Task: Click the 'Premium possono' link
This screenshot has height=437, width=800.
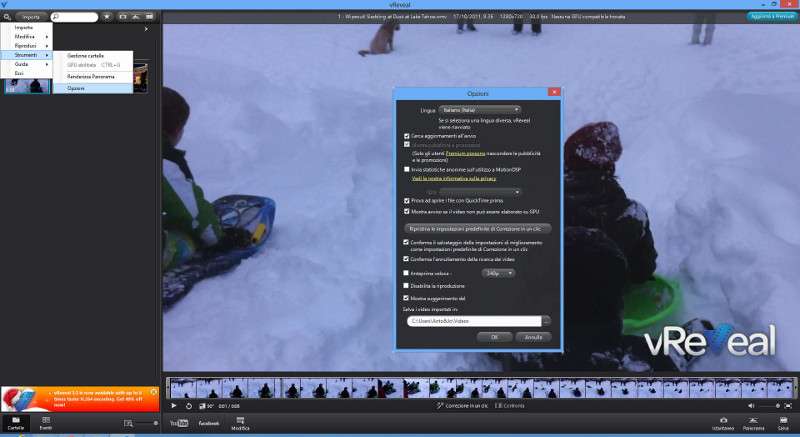Action: click(x=465, y=153)
